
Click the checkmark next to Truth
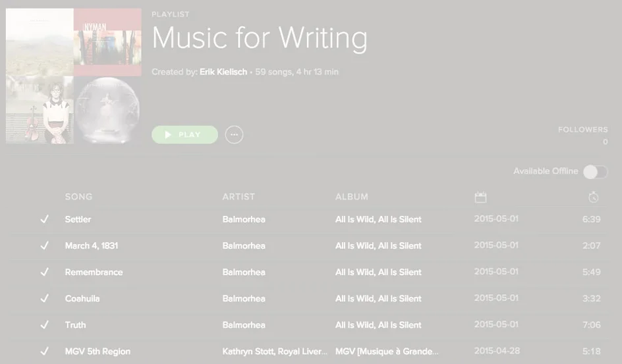tap(44, 325)
